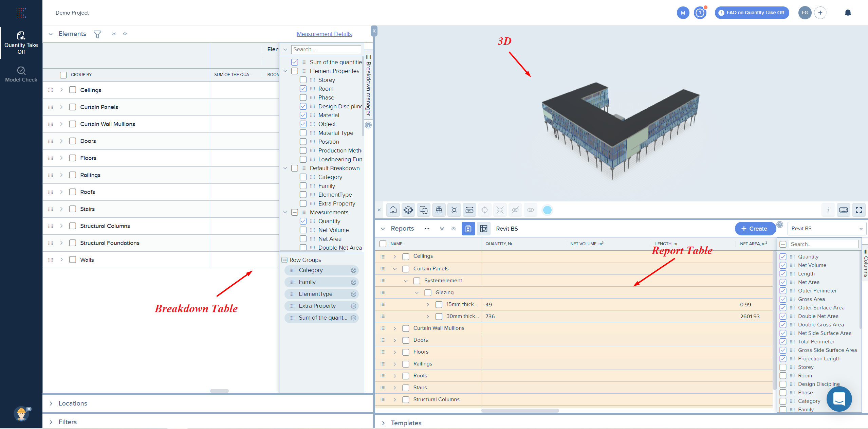Remove Extra Property from Row Groups
The height and width of the screenshot is (429, 868).
pos(353,306)
